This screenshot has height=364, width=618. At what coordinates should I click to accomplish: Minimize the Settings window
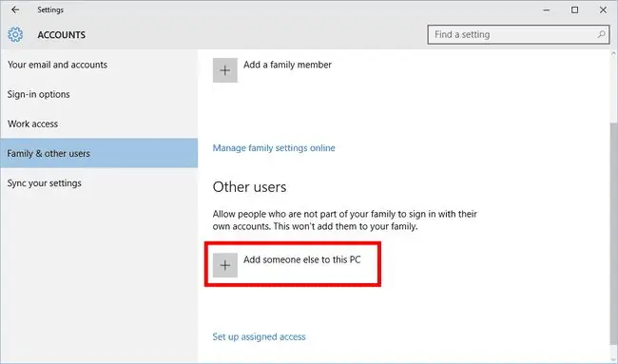point(547,10)
